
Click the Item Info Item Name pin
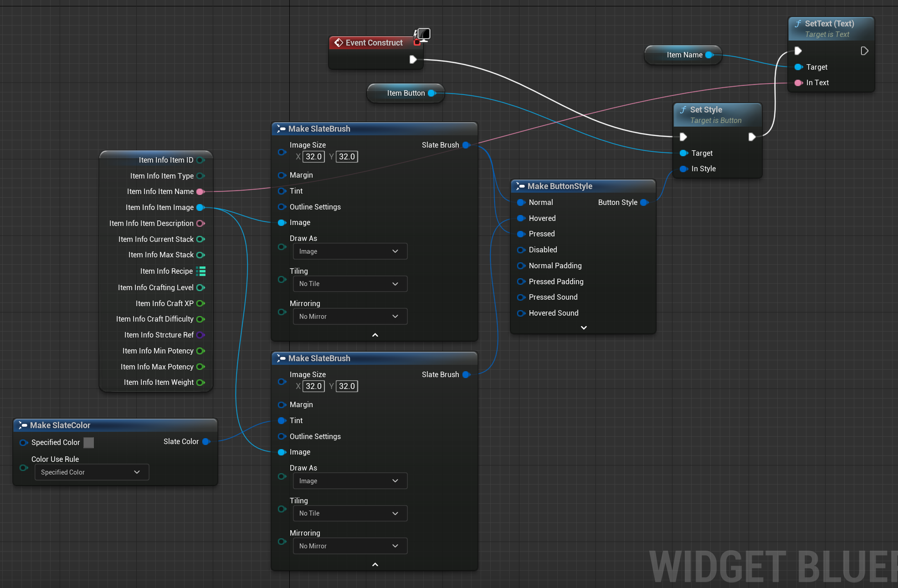pos(200,191)
